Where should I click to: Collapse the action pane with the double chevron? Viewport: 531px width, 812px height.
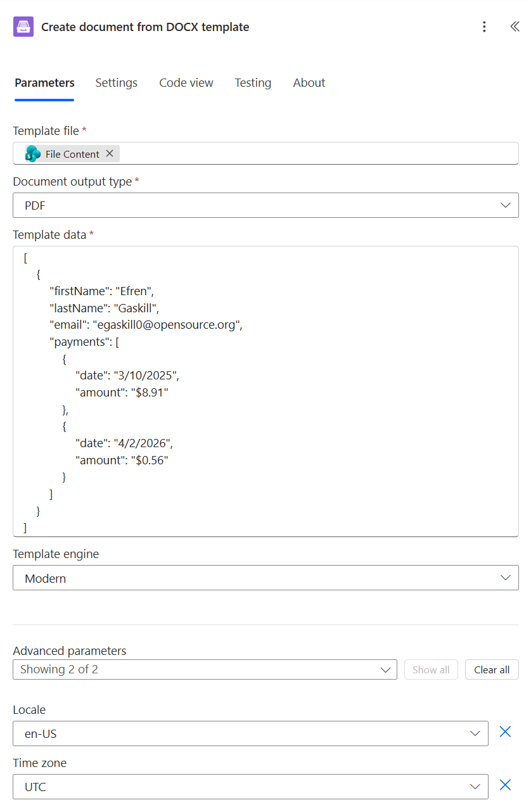[x=515, y=27]
